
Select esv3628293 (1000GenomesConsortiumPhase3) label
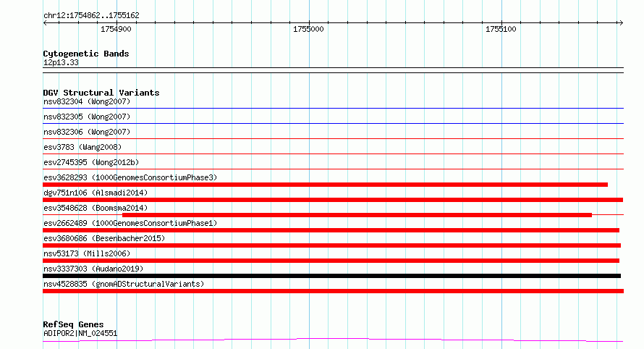point(130,177)
